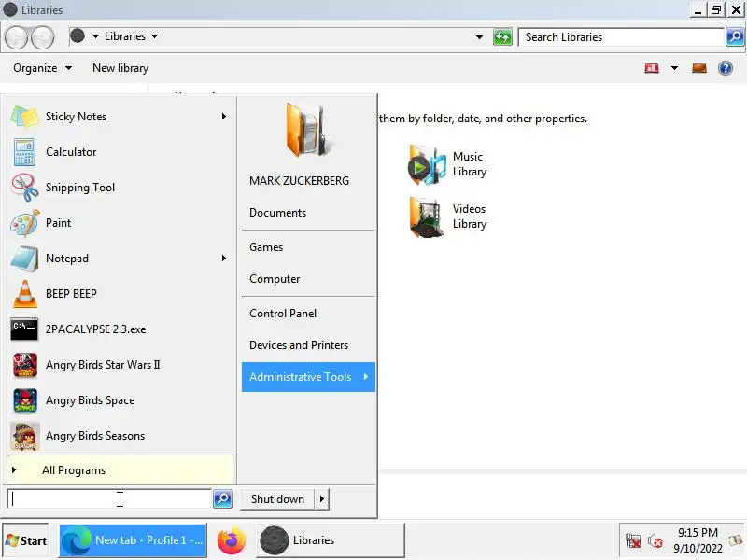Open Notepad icon in Start menu
This screenshot has height=560, width=747.
pyautogui.click(x=24, y=259)
